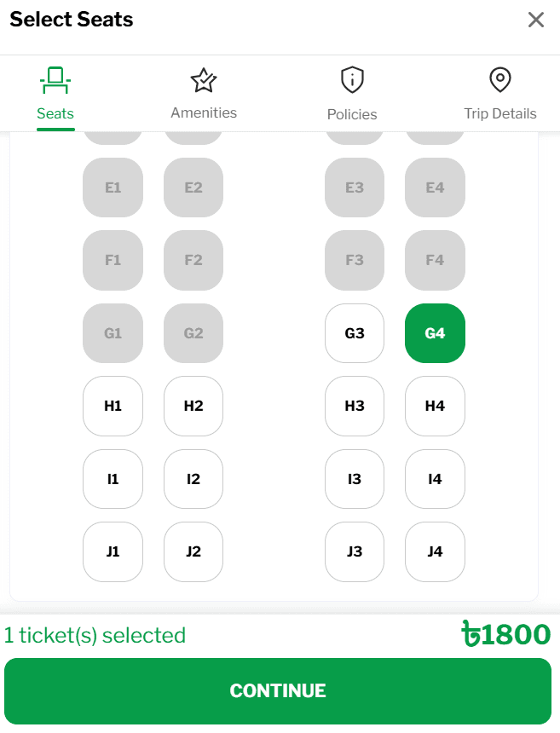Switch to the Policies tab label

352,114
